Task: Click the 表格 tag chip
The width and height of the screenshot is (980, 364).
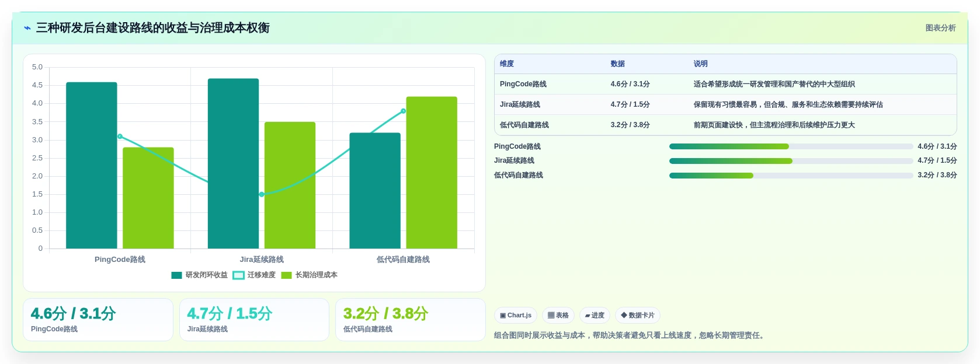Action: pyautogui.click(x=558, y=316)
